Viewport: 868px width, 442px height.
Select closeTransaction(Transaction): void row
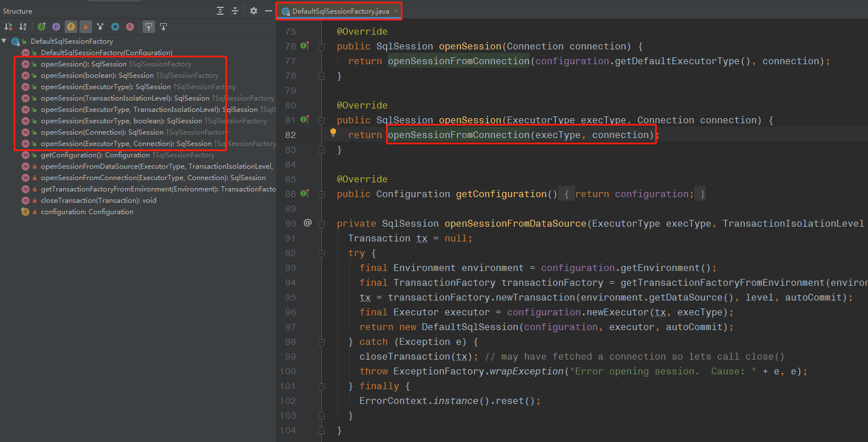pos(99,201)
